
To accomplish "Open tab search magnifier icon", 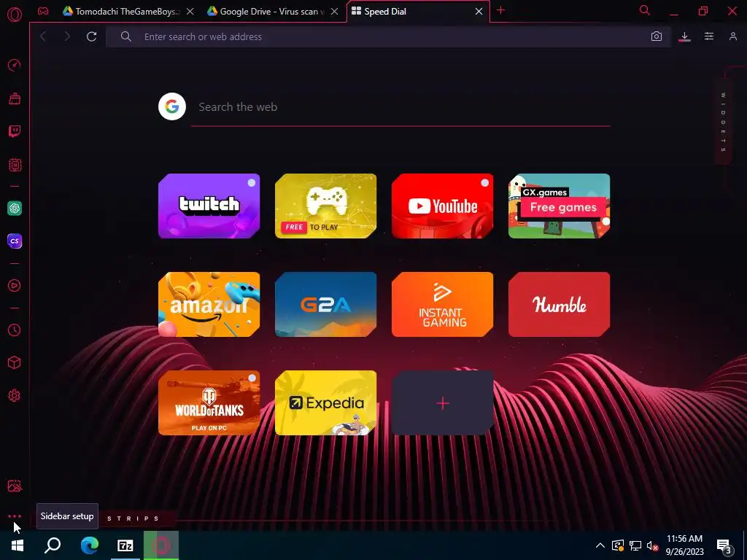I will pos(645,10).
